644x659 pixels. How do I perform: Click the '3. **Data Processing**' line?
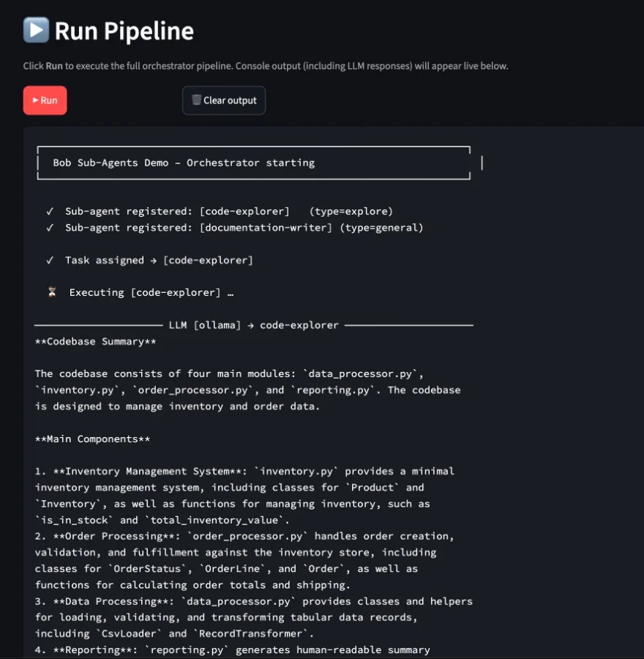pos(254,601)
